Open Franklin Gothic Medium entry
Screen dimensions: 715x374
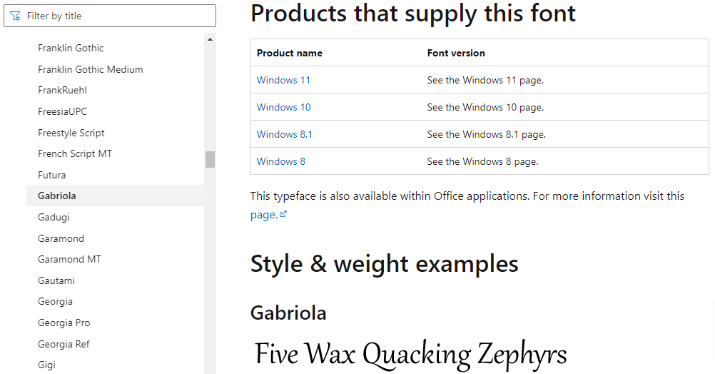90,69
